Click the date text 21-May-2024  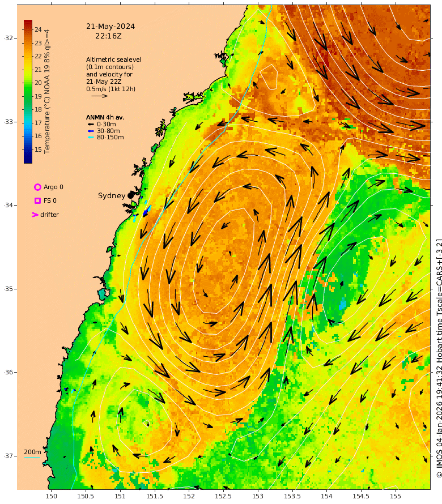110,27
